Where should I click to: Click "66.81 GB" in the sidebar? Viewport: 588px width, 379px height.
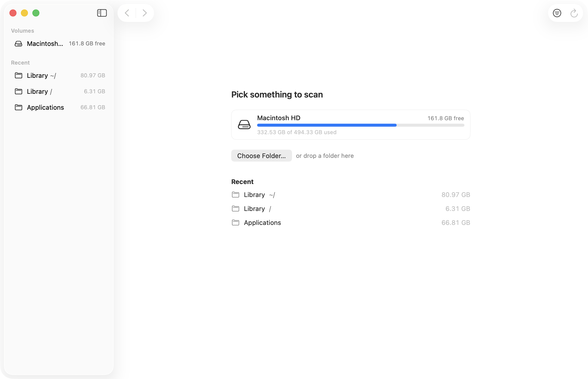[x=93, y=107]
